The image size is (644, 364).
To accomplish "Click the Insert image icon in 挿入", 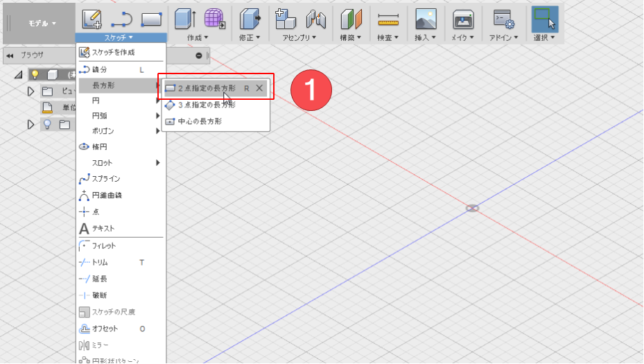I will tap(426, 19).
